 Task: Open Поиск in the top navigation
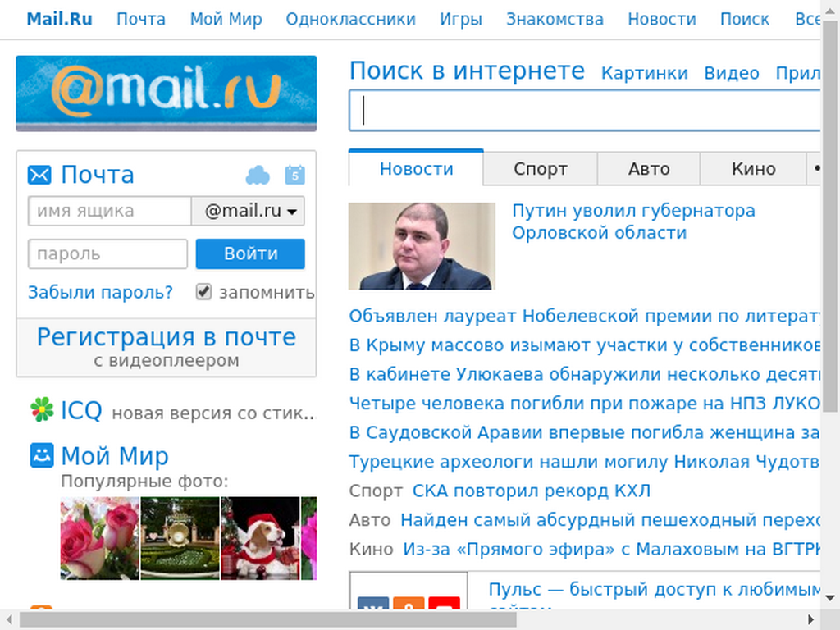point(745,20)
